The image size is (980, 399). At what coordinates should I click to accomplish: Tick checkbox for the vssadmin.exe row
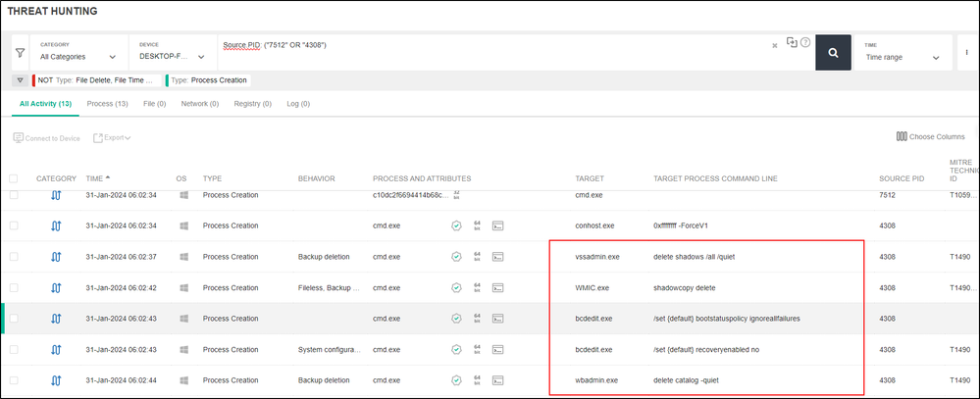[x=14, y=257]
